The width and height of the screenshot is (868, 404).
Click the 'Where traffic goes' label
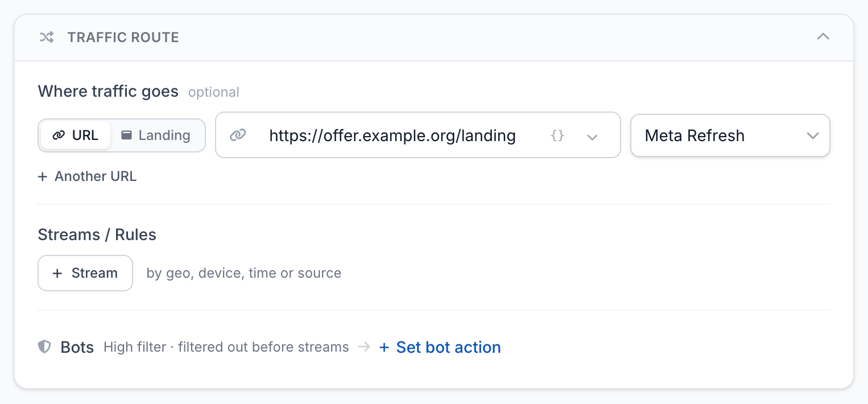[x=108, y=91]
